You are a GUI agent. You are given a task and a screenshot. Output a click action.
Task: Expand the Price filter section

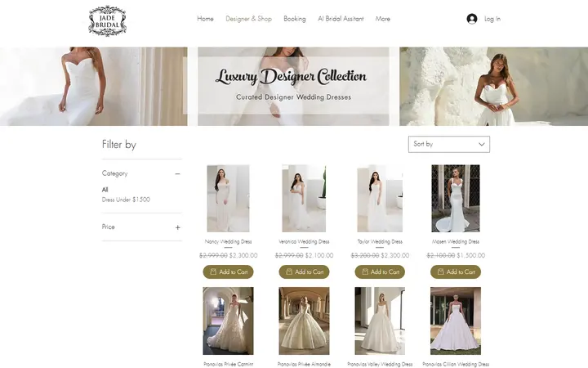pyautogui.click(x=177, y=227)
